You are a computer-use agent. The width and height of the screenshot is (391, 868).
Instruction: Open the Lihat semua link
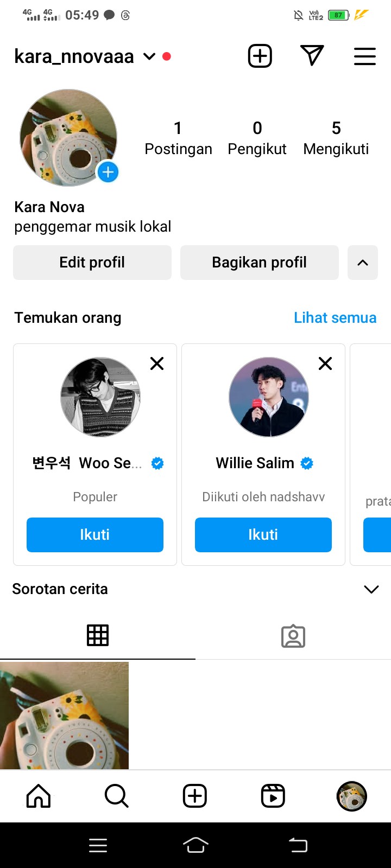335,318
